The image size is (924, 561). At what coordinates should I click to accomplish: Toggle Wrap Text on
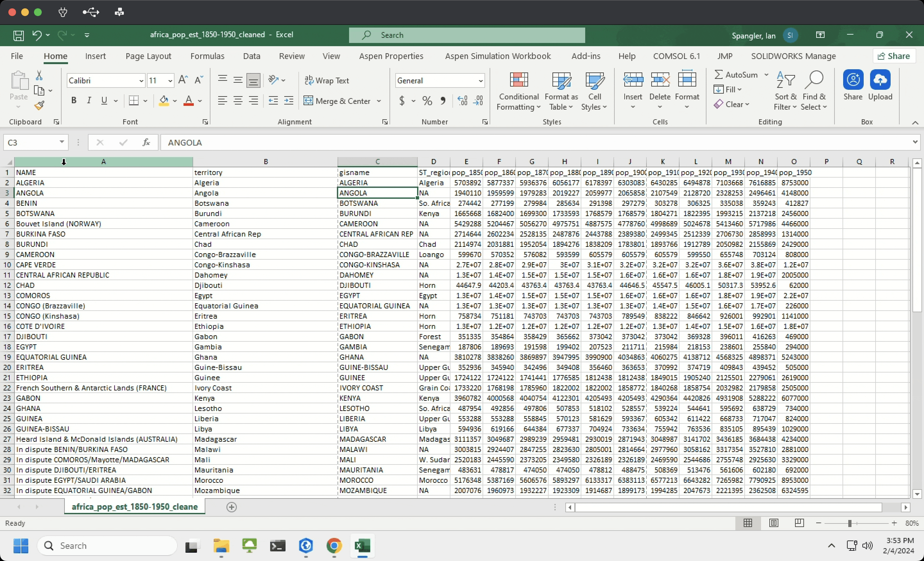[327, 80]
